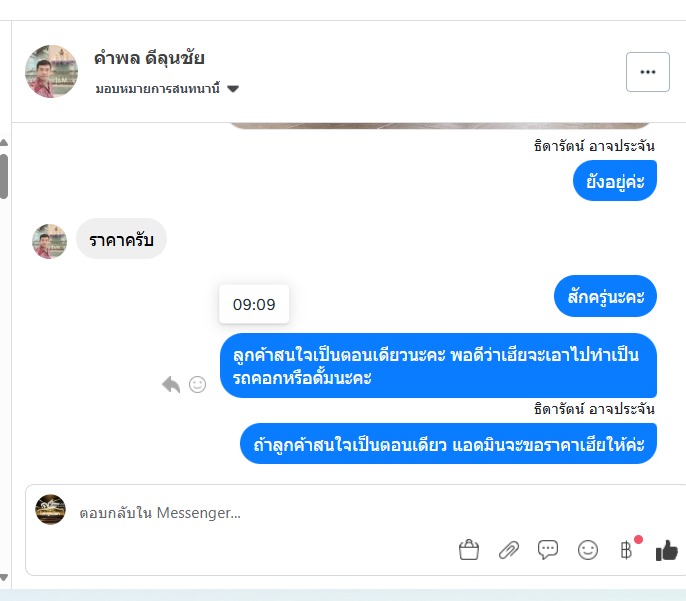Click the Baht payment request icon

click(626, 550)
